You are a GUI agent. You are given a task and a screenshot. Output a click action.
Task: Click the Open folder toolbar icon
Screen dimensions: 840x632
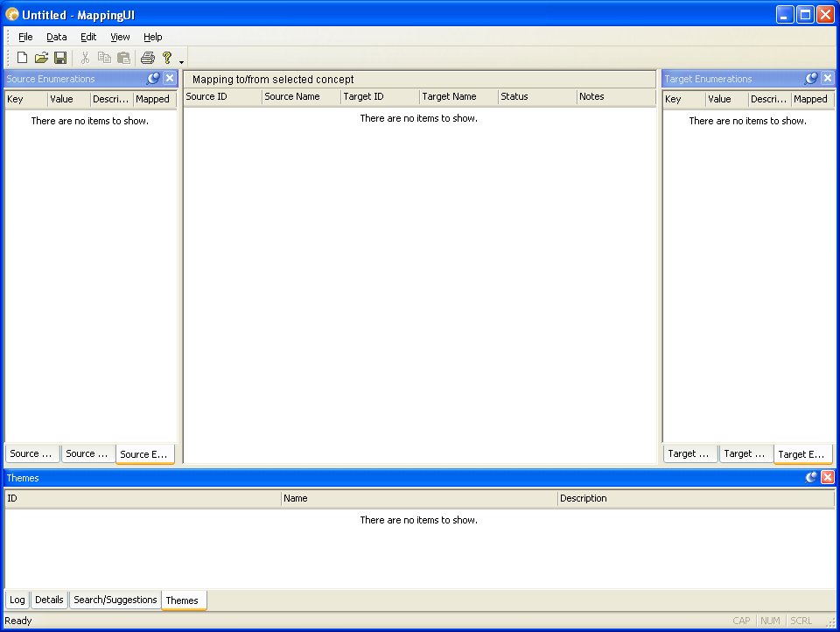tap(41, 58)
